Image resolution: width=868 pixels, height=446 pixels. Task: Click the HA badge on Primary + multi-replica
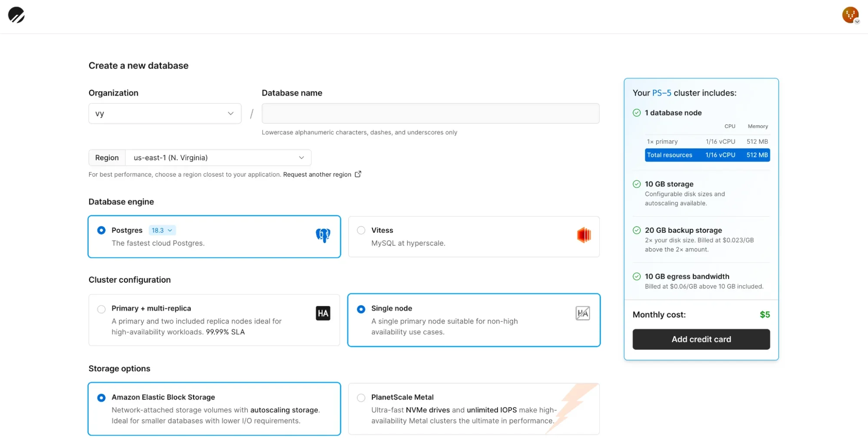[323, 313]
